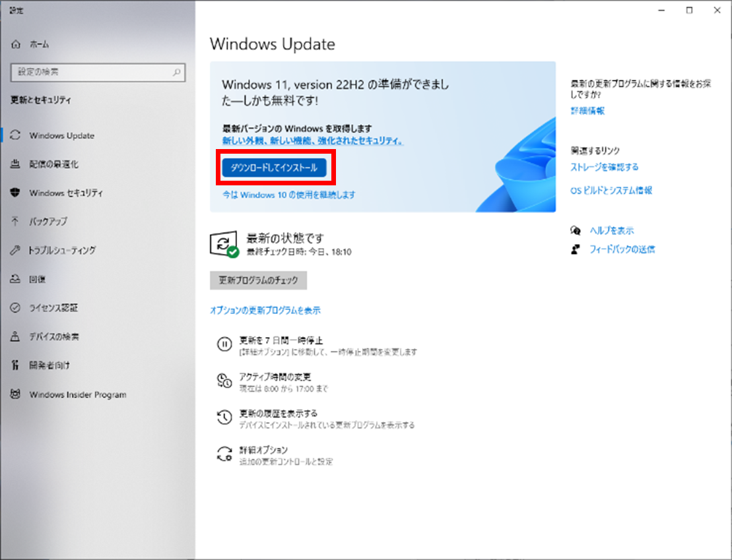Click the Windows Insider Program icon
This screenshot has height=560, width=732.
click(x=15, y=394)
